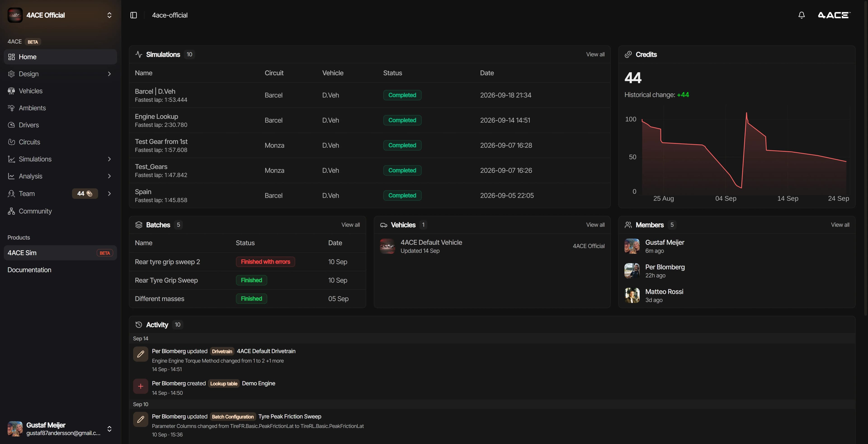Select the 4ACE Sim product
This screenshot has height=444, width=868.
pyautogui.click(x=60, y=253)
